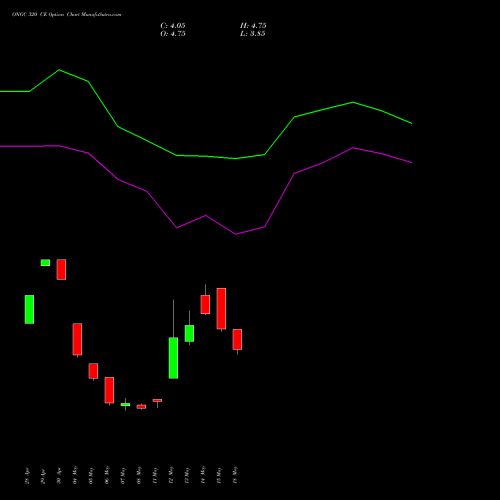Select the thin red 11 May candlestick
Image resolution: width=500 pixels, height=500 pixels.
click(157, 401)
